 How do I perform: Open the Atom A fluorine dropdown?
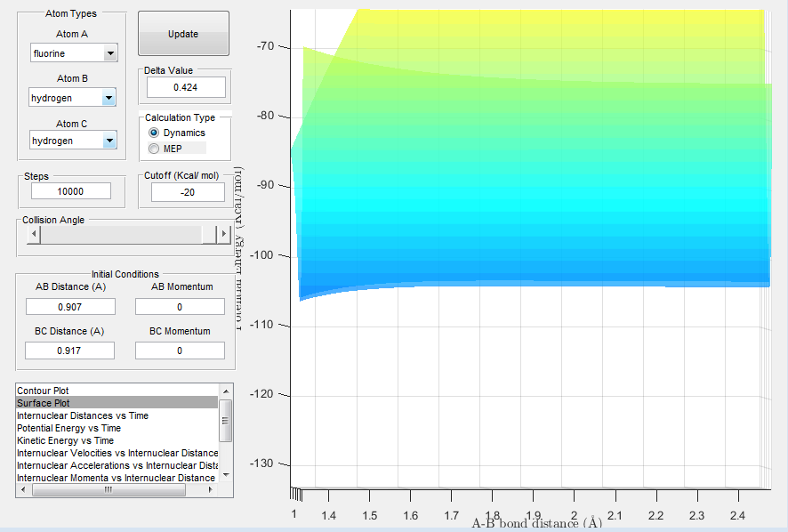click(74, 52)
